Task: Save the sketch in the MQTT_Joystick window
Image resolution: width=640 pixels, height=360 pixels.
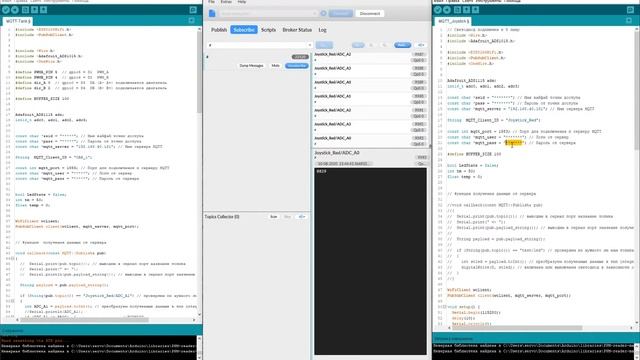Action: click(x=475, y=9)
